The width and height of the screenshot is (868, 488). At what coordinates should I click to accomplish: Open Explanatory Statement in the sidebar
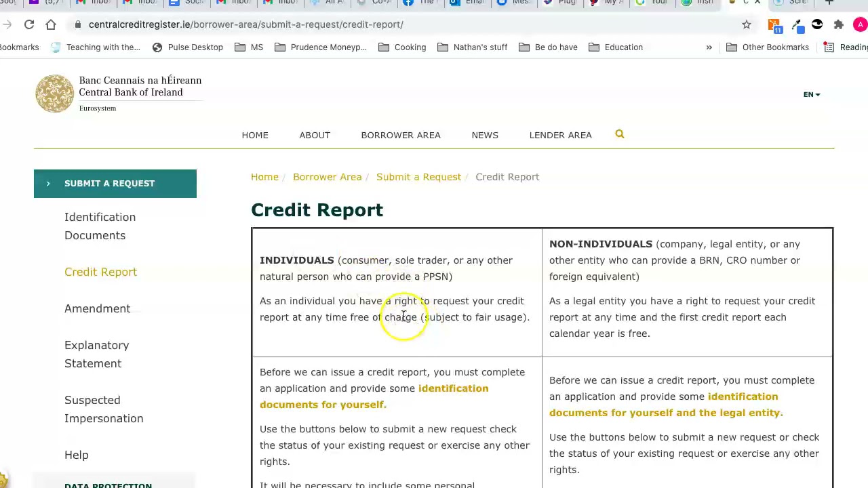(x=96, y=354)
